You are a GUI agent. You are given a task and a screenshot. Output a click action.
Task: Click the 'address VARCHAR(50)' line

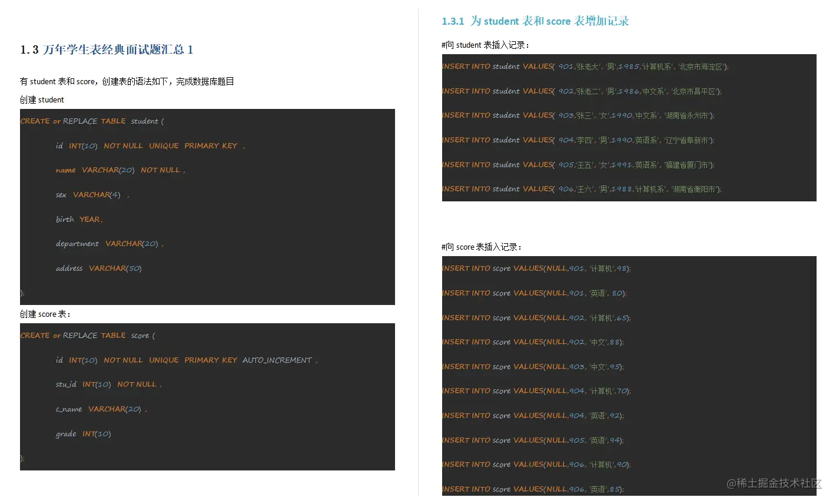pyautogui.click(x=99, y=268)
